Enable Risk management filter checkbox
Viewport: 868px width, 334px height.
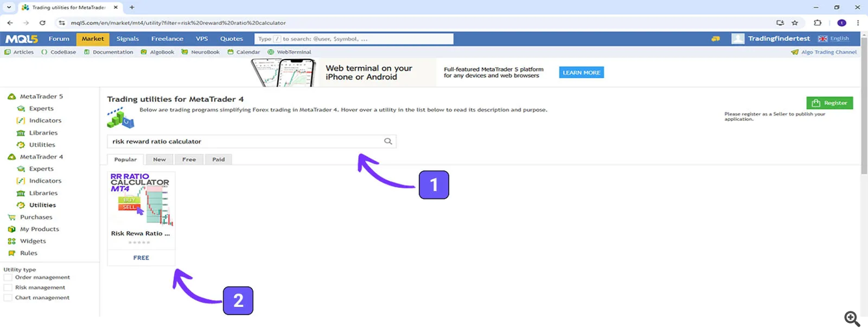[8, 288]
